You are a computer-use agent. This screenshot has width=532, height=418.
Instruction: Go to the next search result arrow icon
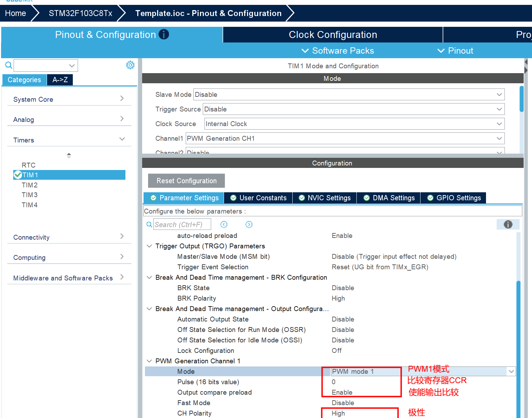click(249, 224)
